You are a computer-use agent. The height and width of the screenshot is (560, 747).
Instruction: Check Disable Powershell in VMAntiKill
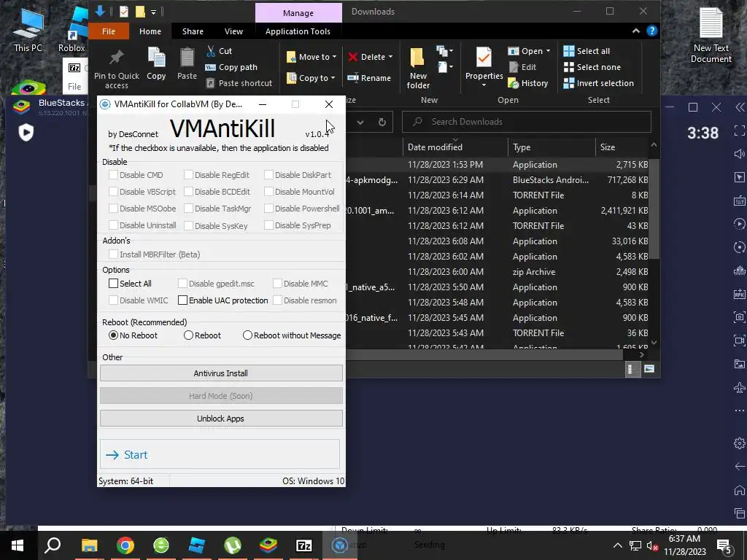pos(268,208)
